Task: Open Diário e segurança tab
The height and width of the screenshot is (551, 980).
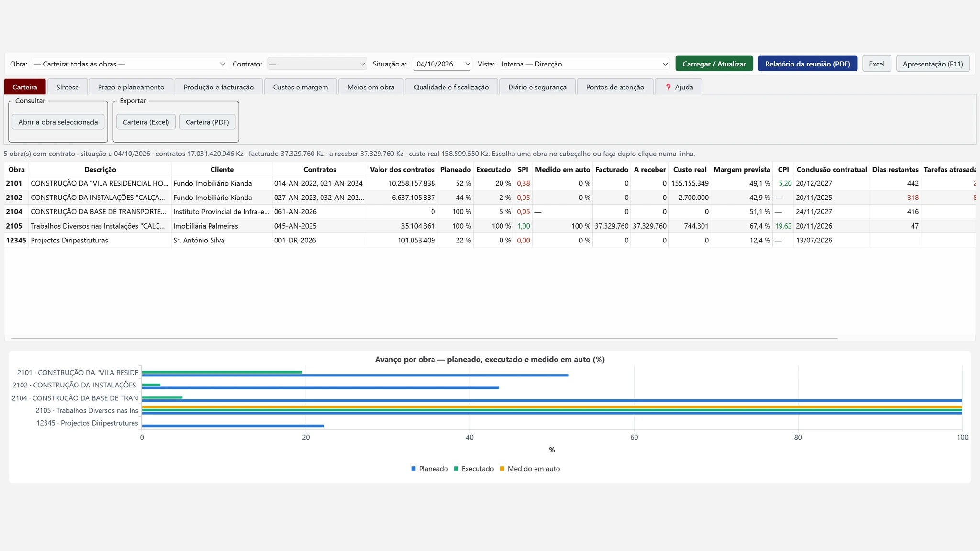Action: pos(537,87)
